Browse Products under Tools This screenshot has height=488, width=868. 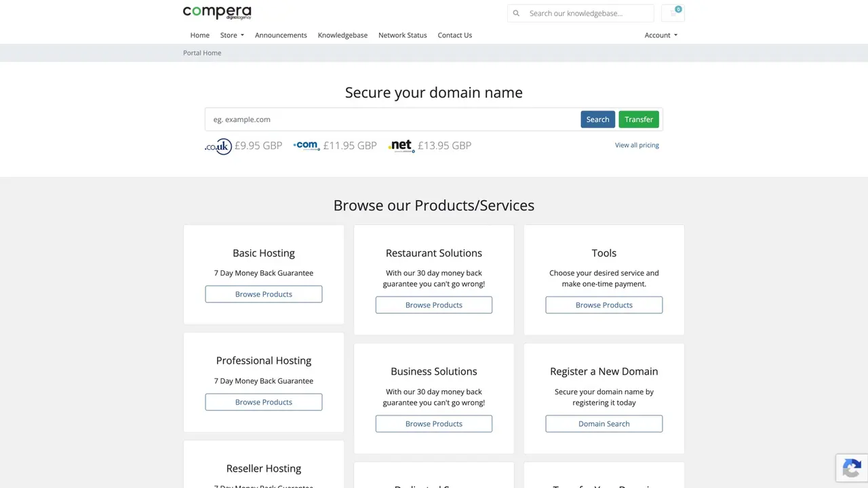click(x=604, y=305)
